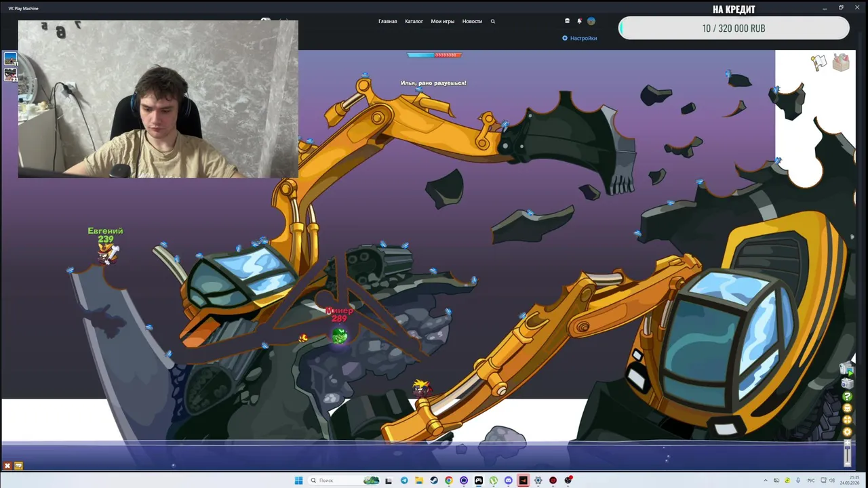The image size is (868, 488).
Task: Click the yellow chat icon at bottom left
Action: pyautogui.click(x=18, y=466)
